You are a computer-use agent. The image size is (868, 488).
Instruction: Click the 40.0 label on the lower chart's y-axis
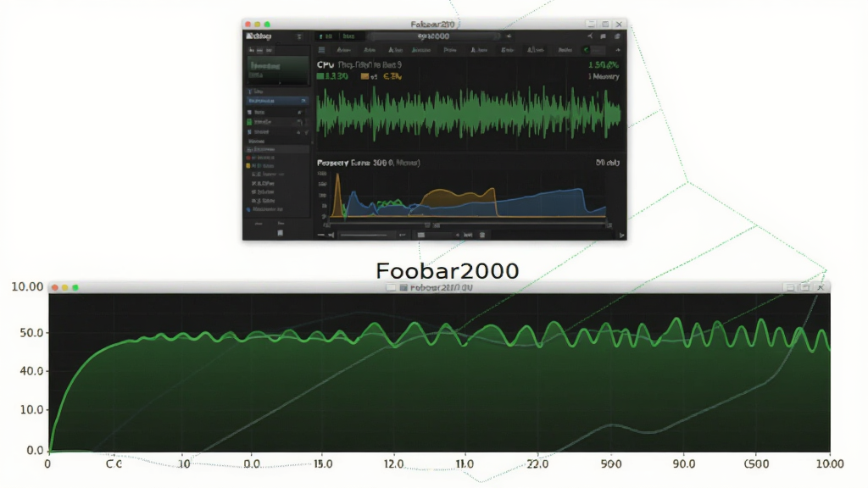pyautogui.click(x=31, y=371)
